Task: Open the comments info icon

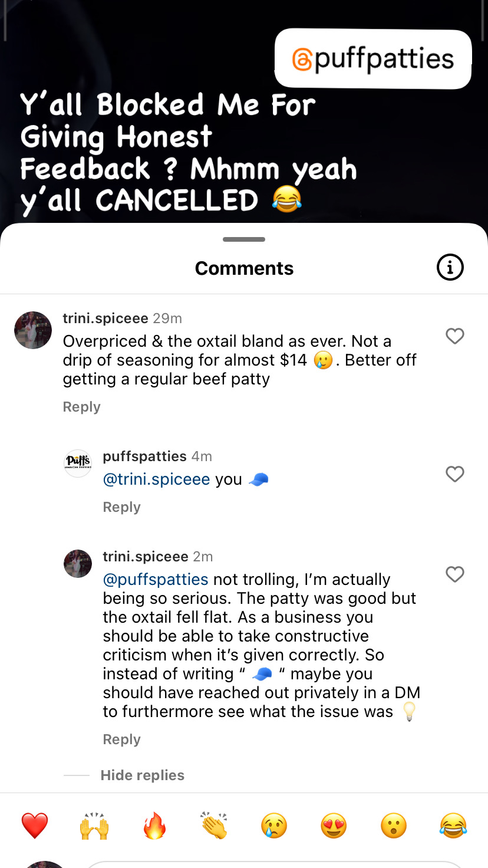Action: tap(450, 268)
